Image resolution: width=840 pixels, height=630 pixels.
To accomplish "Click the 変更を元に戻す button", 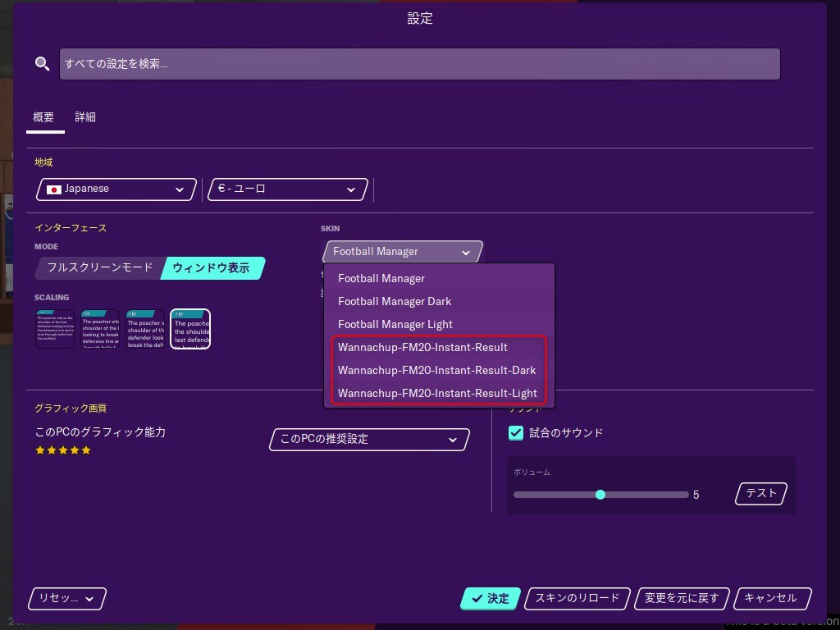I will coord(682,598).
